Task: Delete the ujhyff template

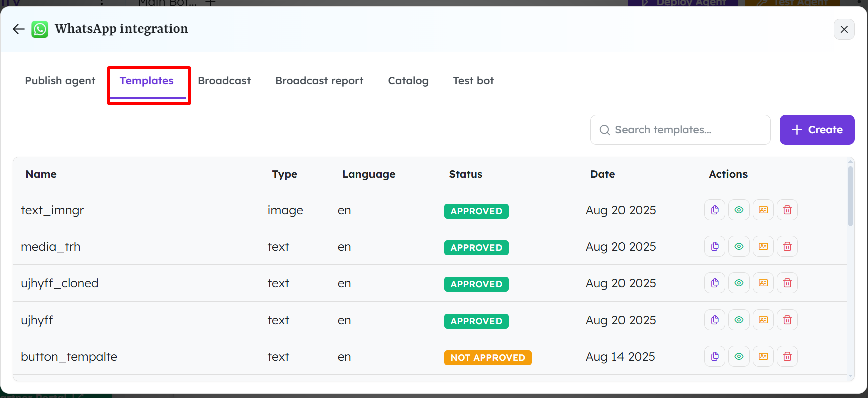Action: [787, 320]
